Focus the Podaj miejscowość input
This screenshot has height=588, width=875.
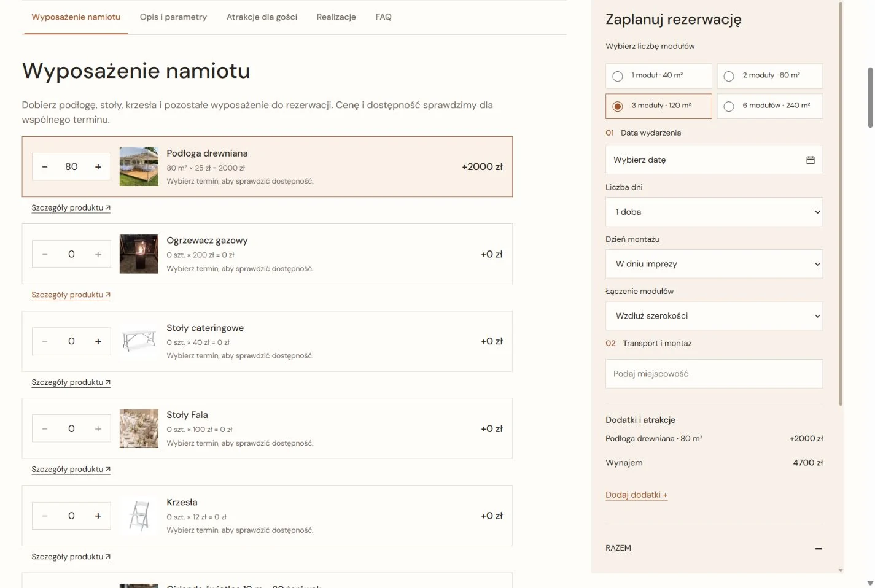714,374
